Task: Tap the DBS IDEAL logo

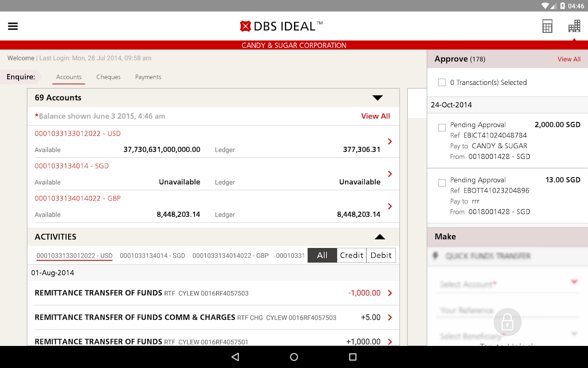Action: pos(281,26)
